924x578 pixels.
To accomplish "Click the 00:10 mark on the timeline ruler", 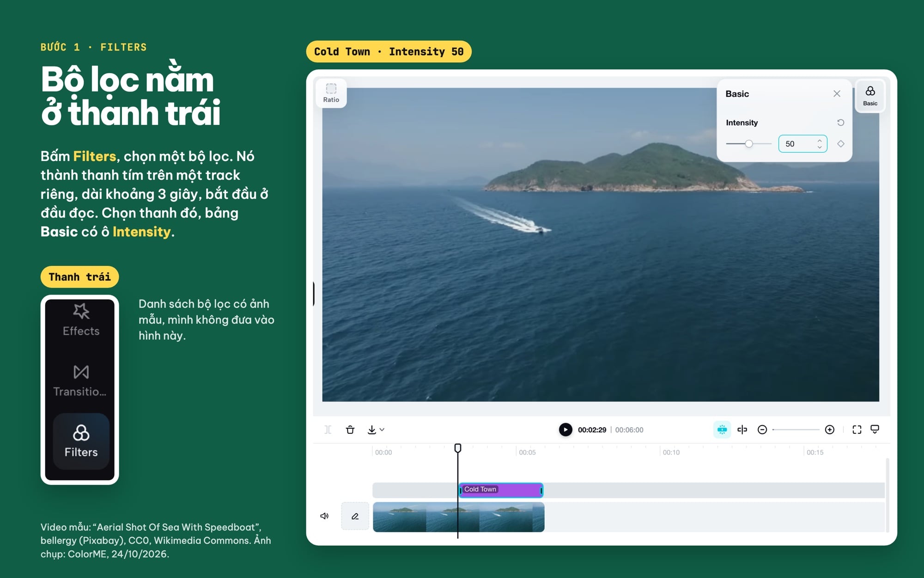I will (x=671, y=452).
